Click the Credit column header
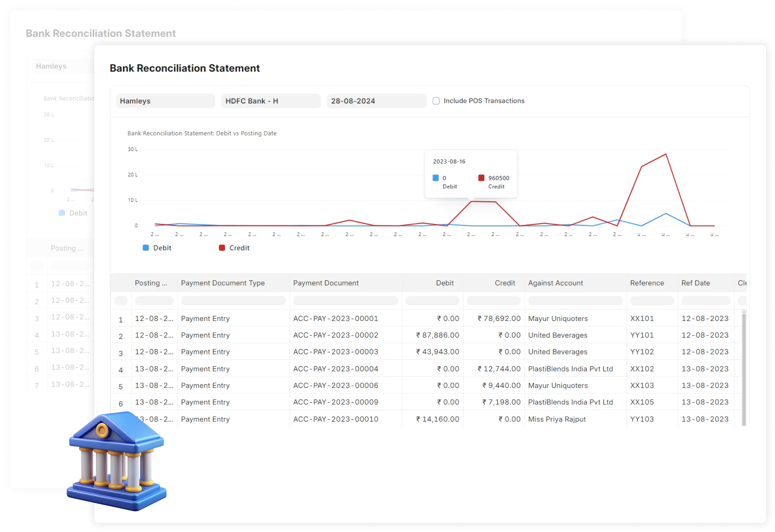 pyautogui.click(x=505, y=283)
